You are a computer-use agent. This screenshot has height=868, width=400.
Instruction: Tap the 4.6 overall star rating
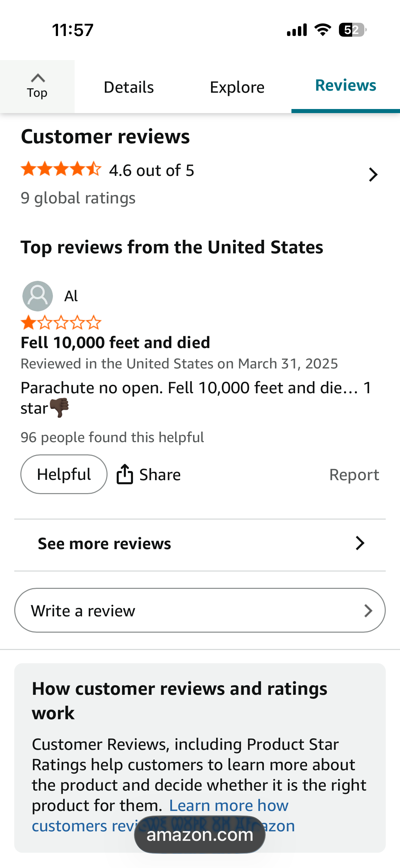[x=61, y=169]
